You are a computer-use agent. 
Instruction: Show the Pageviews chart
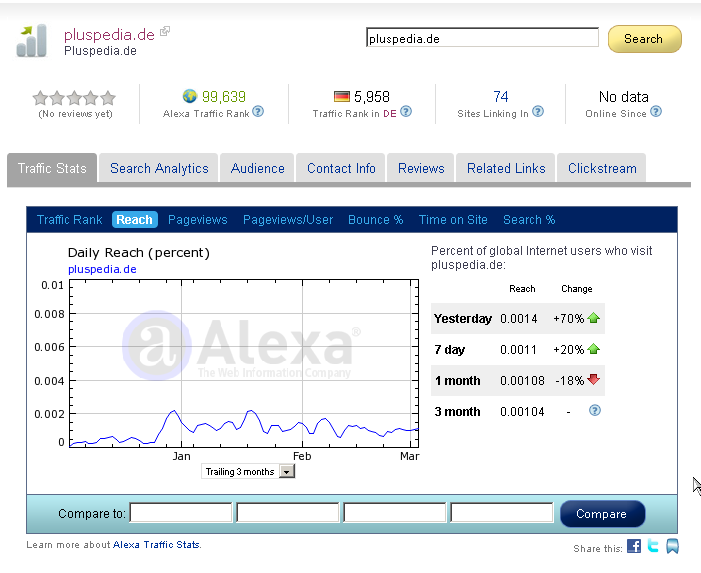click(x=198, y=219)
